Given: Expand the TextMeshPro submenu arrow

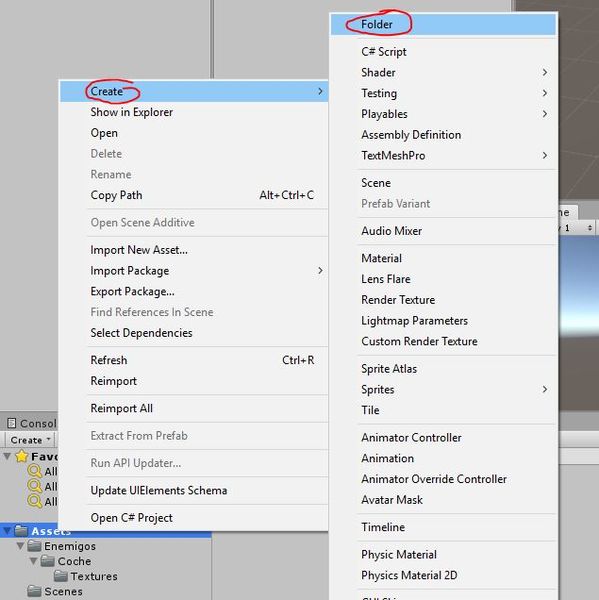Looking at the screenshot, I should 545,155.
